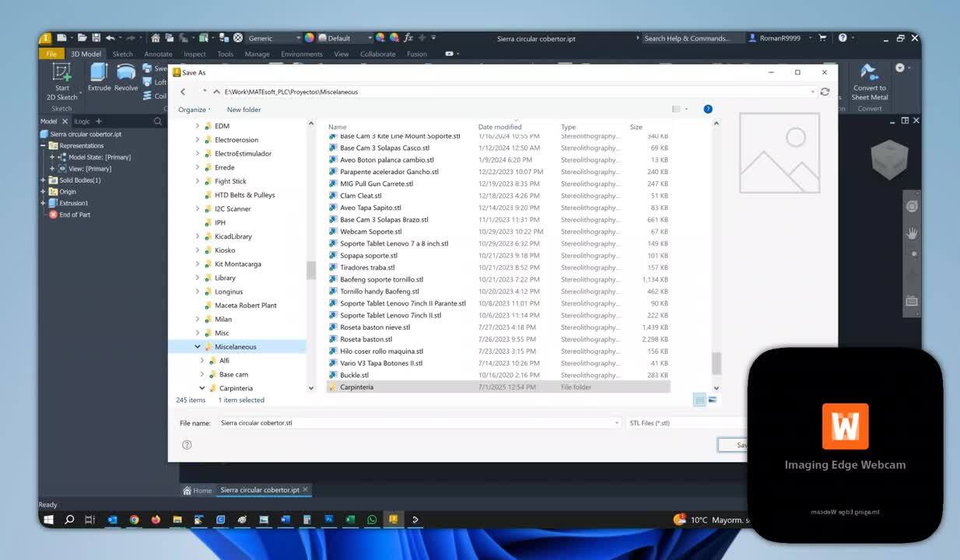Switch file list to details view

(699, 400)
